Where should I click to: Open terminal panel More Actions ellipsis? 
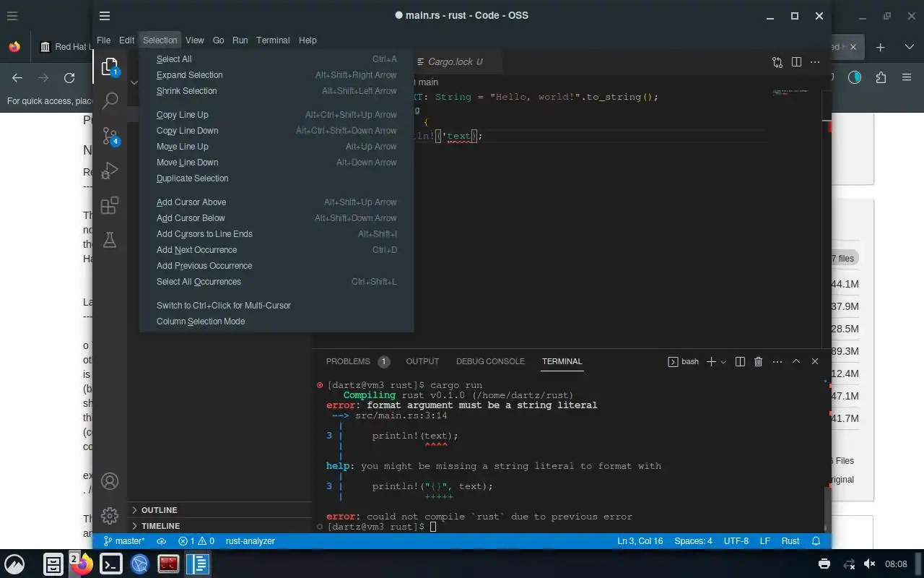(777, 361)
